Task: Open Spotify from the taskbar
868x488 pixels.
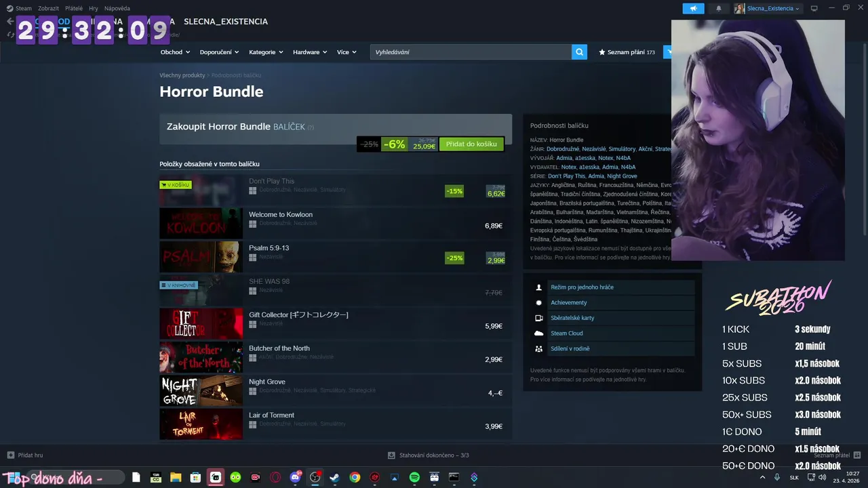Action: click(414, 477)
